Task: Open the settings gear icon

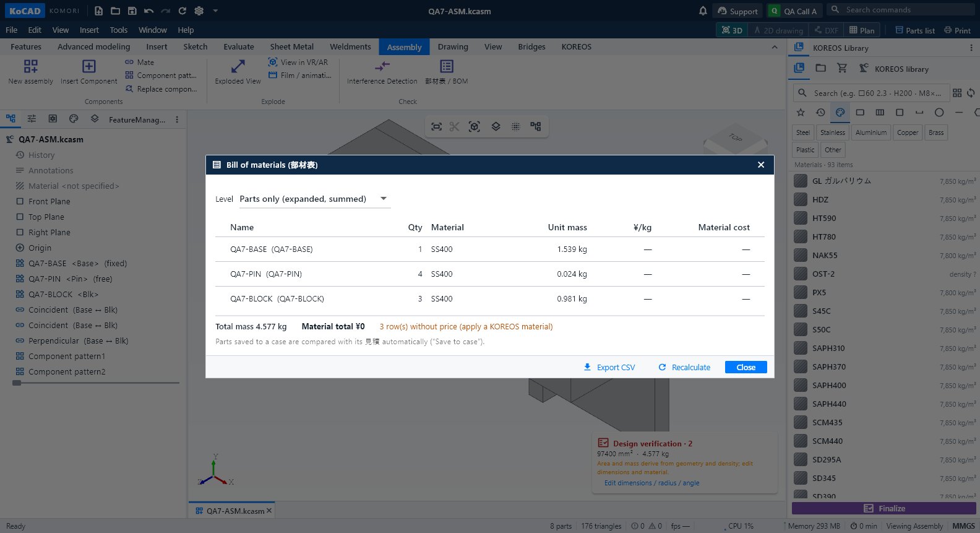Action: pos(199,11)
